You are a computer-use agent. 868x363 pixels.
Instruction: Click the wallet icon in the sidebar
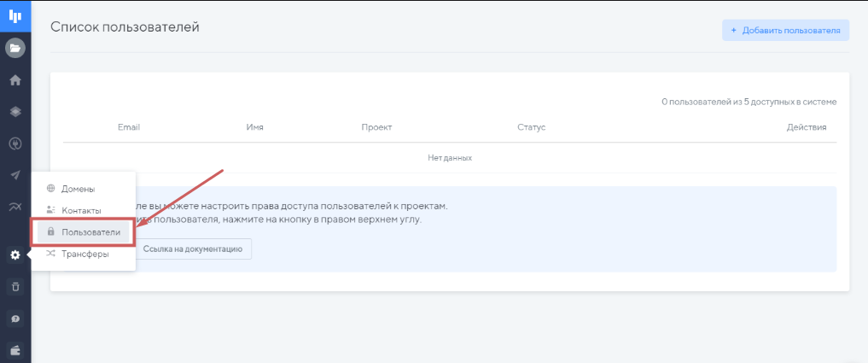15,348
